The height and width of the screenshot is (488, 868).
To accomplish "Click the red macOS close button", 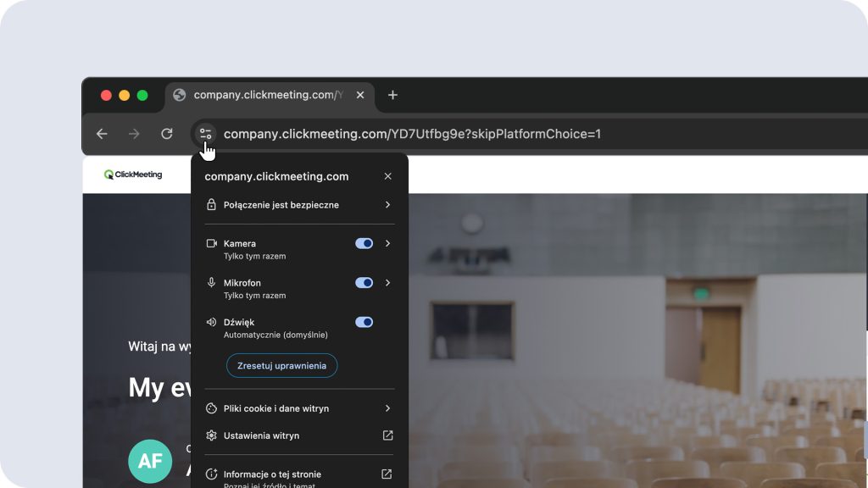I will pyautogui.click(x=106, y=95).
